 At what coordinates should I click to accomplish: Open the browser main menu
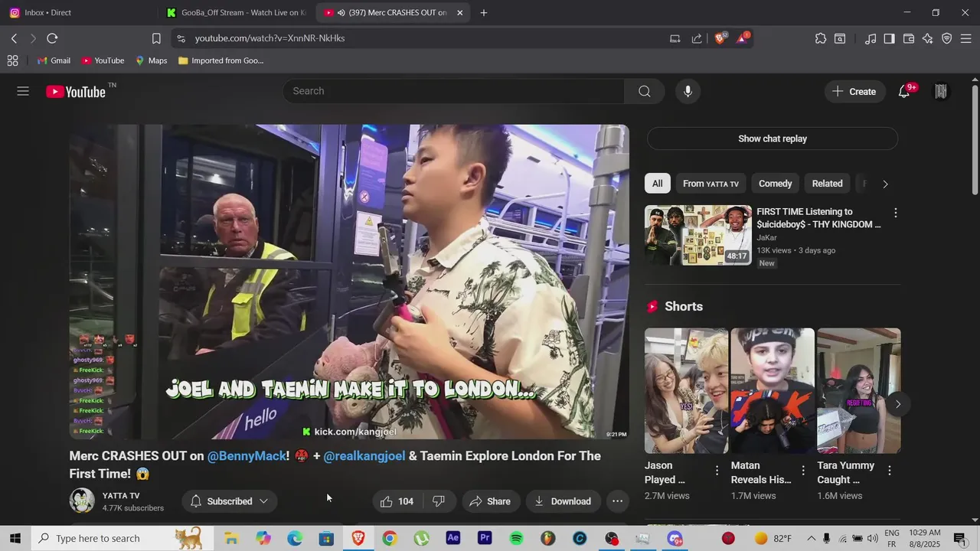965,38
